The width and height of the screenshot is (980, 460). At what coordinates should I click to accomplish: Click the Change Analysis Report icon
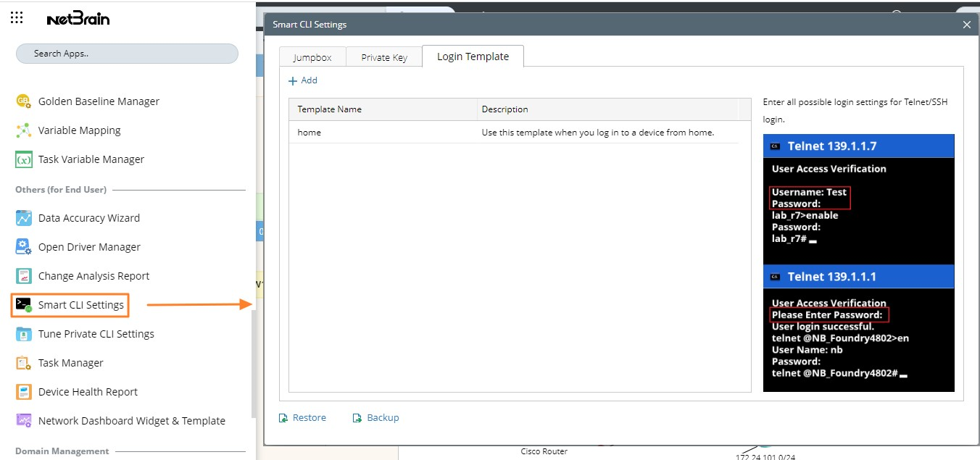[x=24, y=276]
